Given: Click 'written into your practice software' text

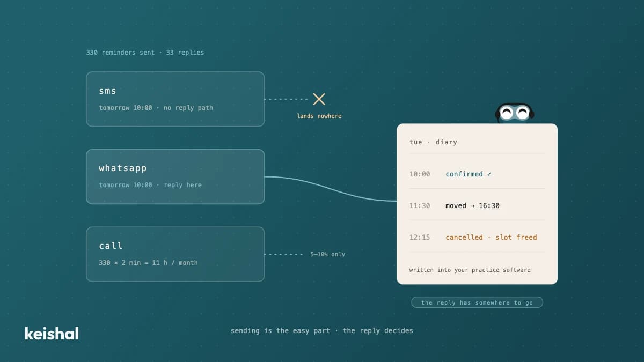Looking at the screenshot, I should (x=470, y=270).
